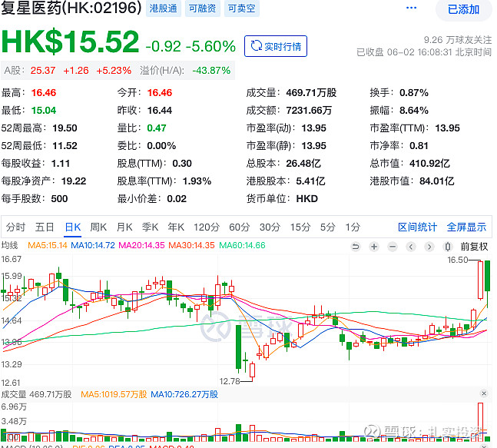Shift chart right with the right arrow icon
The height and width of the screenshot is (448, 497).
(x=429, y=247)
